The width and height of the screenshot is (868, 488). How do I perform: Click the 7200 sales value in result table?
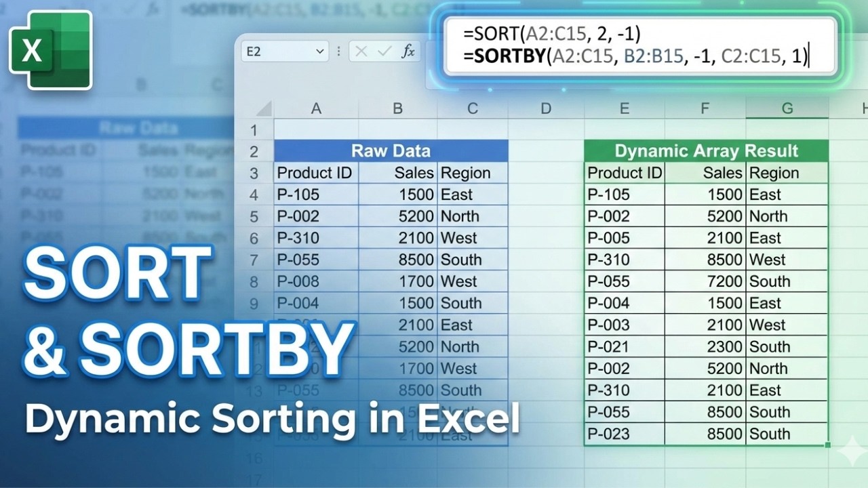click(705, 281)
